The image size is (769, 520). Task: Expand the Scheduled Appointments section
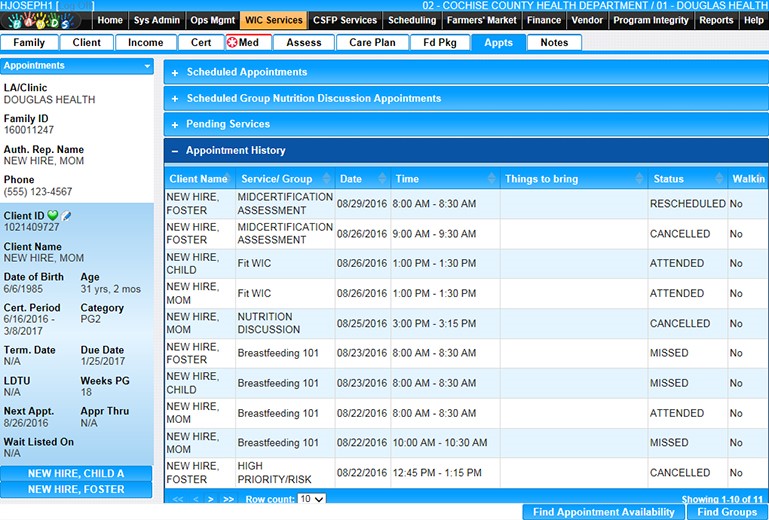[x=175, y=73]
